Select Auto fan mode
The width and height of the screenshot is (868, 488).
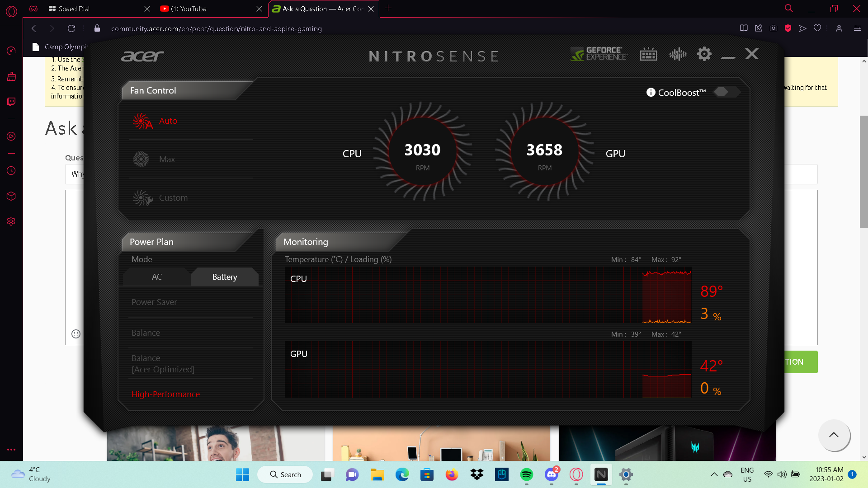tap(191, 121)
